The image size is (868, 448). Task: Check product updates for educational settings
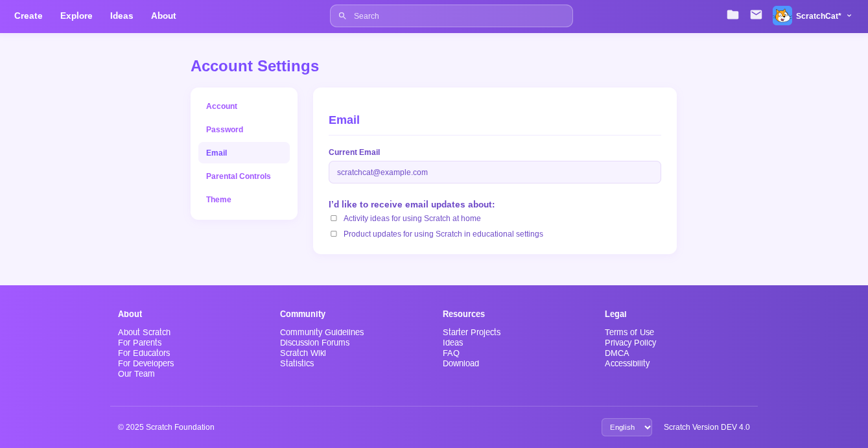pyautogui.click(x=334, y=234)
